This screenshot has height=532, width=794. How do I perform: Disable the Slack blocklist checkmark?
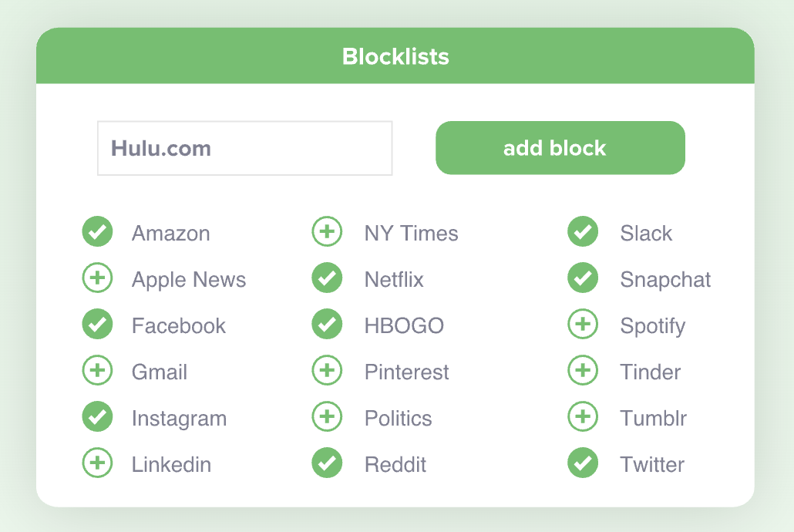(583, 231)
